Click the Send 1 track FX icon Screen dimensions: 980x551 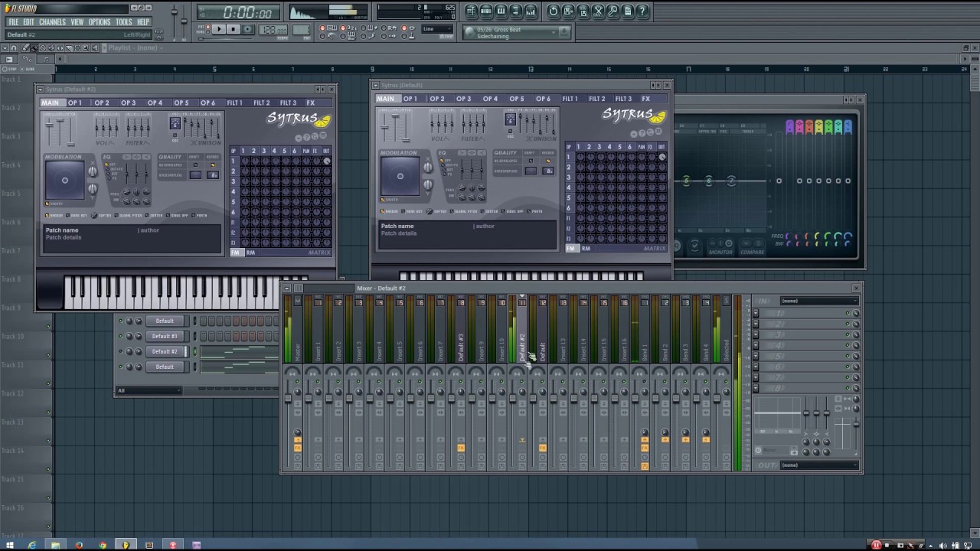pyautogui.click(x=645, y=448)
